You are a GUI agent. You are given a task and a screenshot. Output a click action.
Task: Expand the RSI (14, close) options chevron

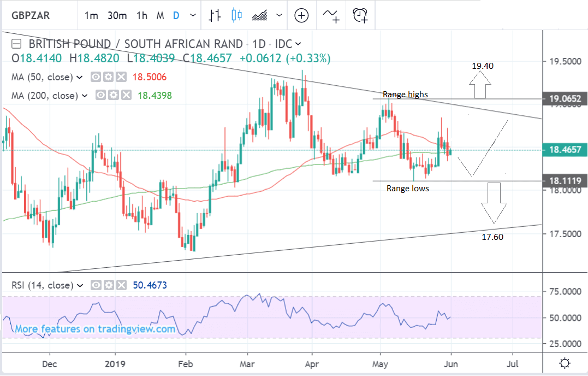80,285
